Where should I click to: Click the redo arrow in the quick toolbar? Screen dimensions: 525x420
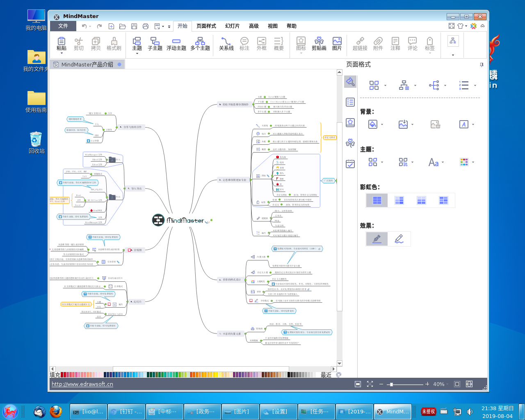pyautogui.click(x=99, y=26)
